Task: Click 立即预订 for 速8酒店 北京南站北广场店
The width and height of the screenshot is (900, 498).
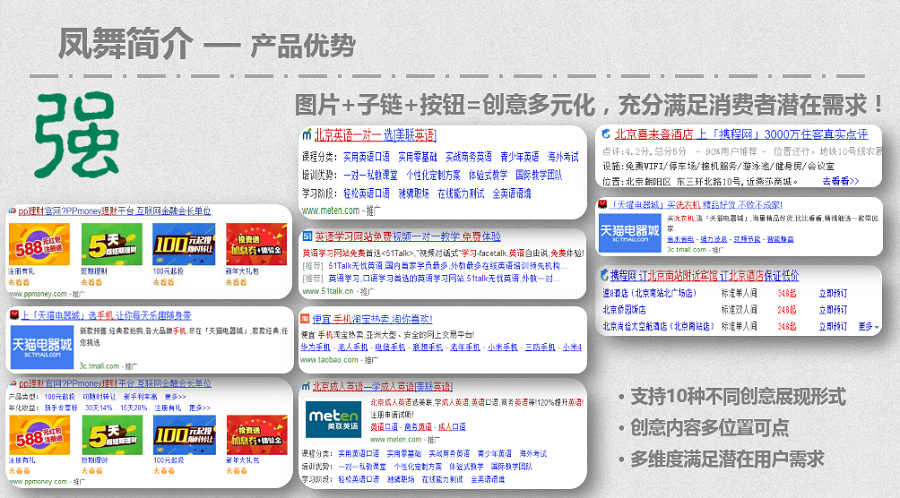Action: pyautogui.click(x=833, y=293)
